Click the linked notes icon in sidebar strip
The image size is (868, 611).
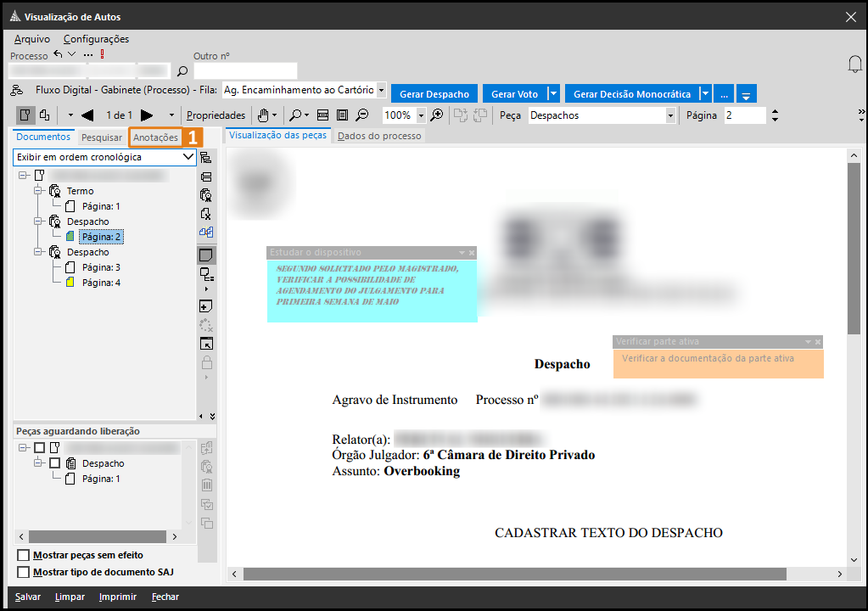(206, 274)
